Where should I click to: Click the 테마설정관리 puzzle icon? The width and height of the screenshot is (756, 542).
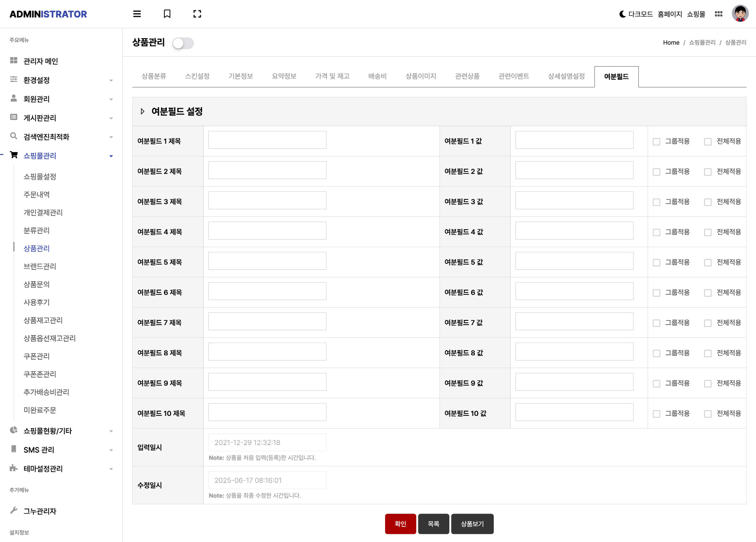pyautogui.click(x=14, y=468)
